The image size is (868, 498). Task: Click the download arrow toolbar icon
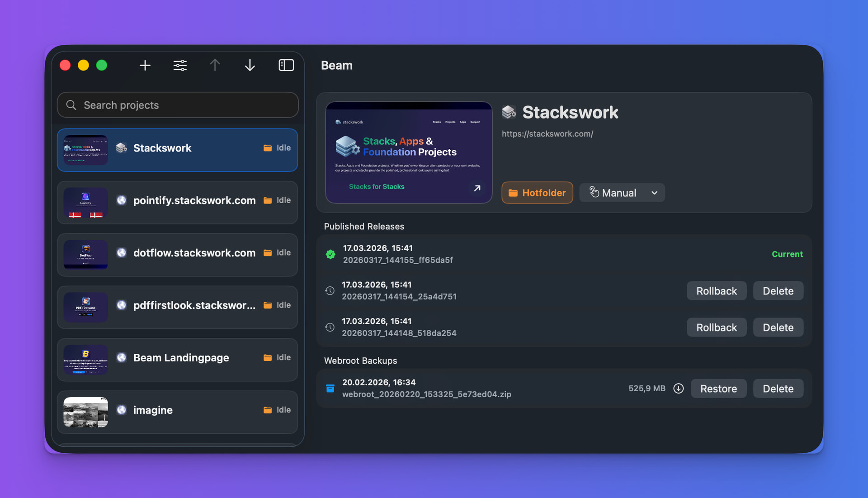pos(250,66)
